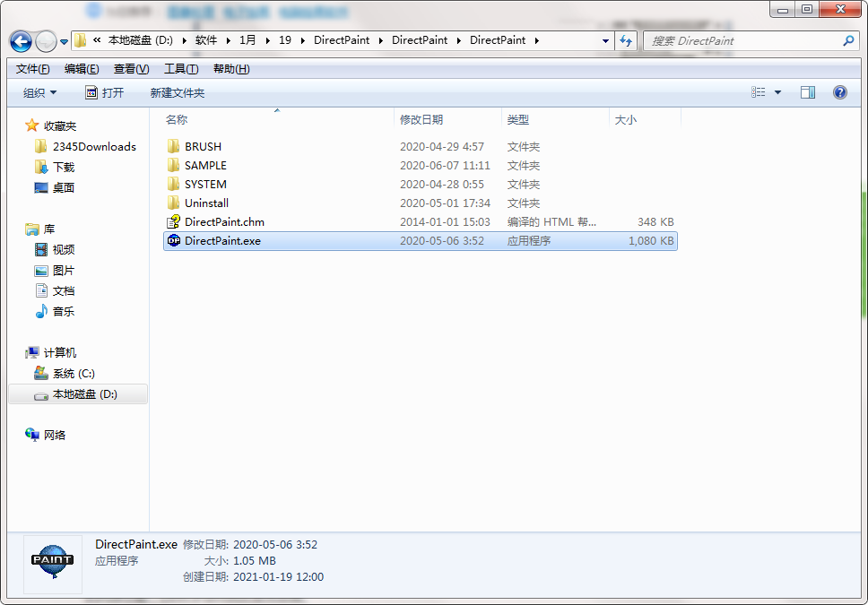Open the recent pages dropdown arrow
This screenshot has width=868, height=605.
tap(64, 41)
